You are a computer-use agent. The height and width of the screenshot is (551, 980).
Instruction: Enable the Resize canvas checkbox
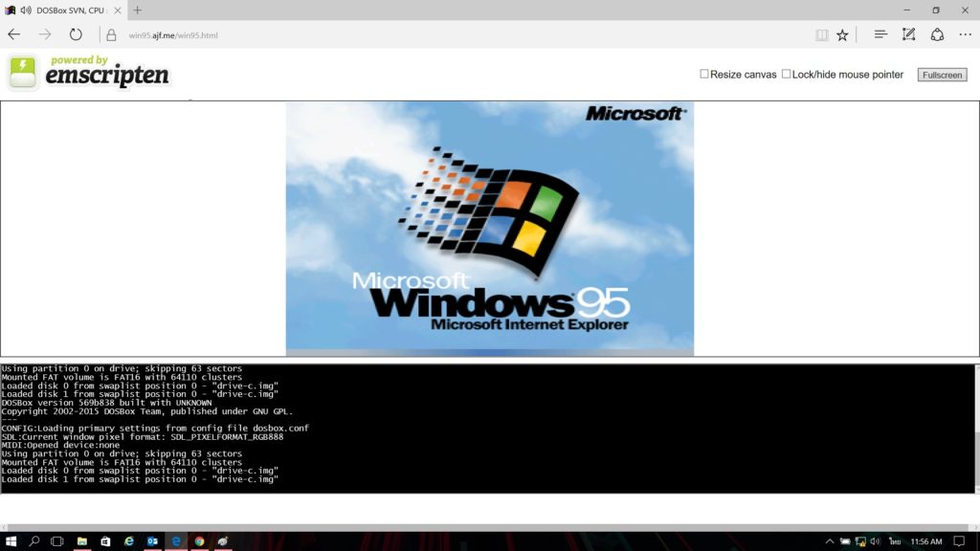point(704,74)
